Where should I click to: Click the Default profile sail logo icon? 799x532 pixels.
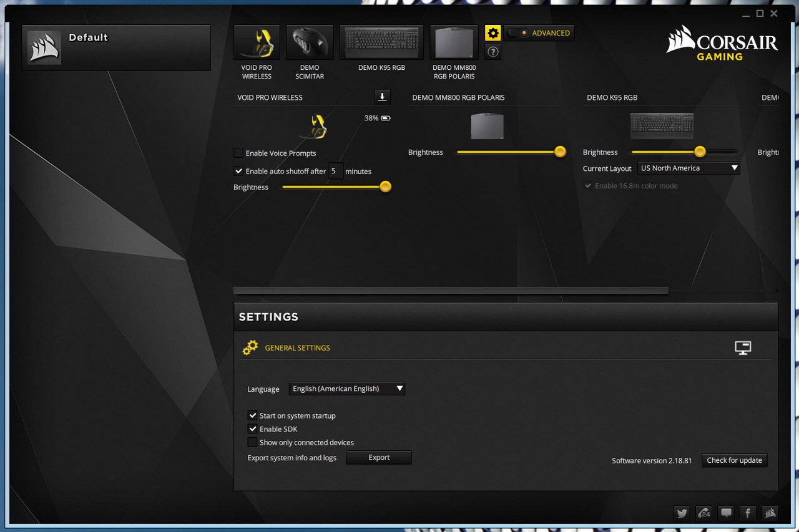pyautogui.click(x=44, y=48)
